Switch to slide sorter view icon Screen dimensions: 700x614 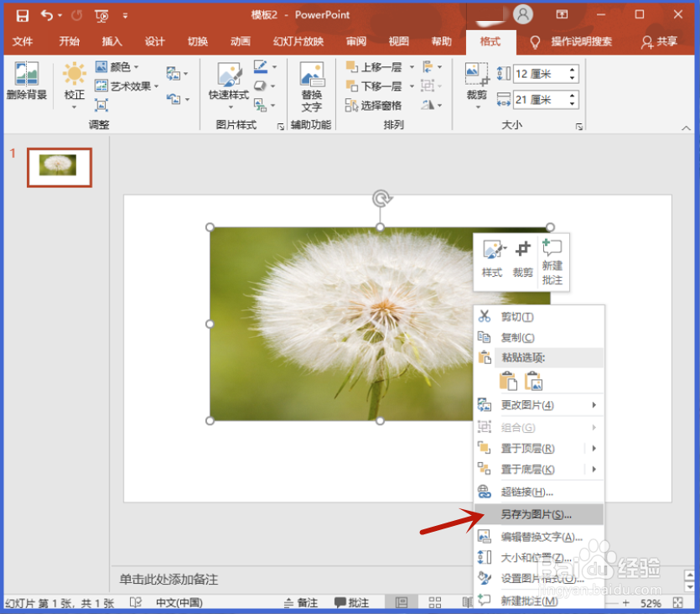click(x=435, y=603)
